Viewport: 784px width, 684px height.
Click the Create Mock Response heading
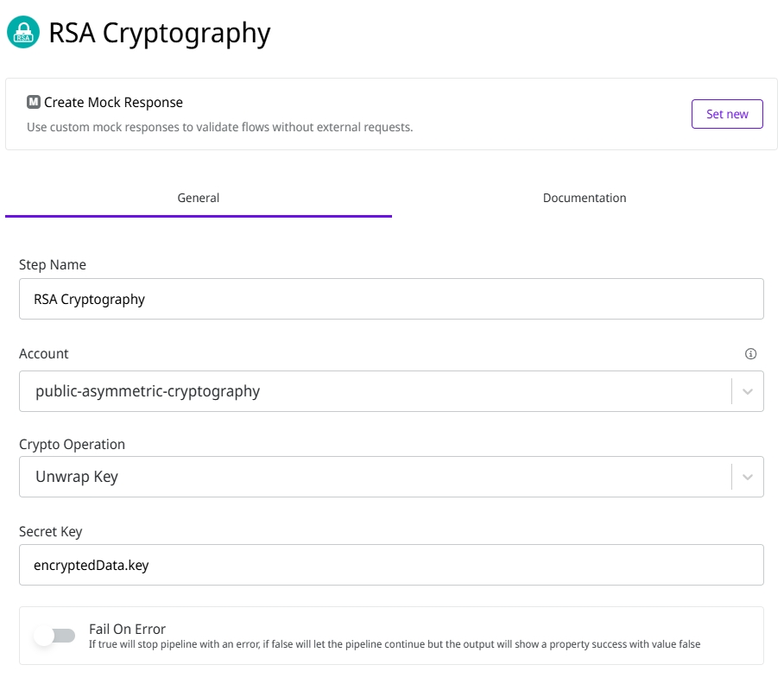[x=114, y=102]
